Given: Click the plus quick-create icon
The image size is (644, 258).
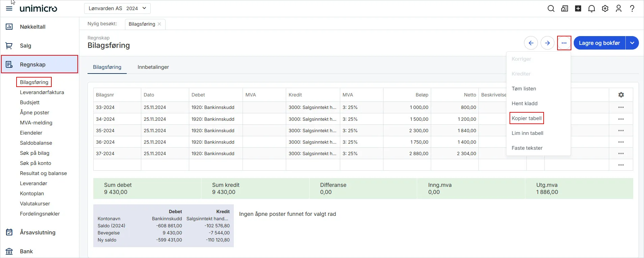Looking at the screenshot, I should (x=578, y=8).
